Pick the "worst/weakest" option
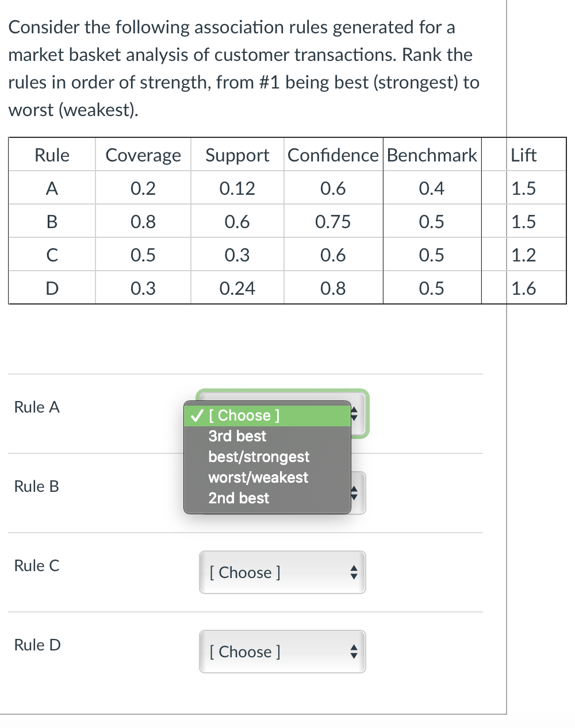 click(258, 477)
